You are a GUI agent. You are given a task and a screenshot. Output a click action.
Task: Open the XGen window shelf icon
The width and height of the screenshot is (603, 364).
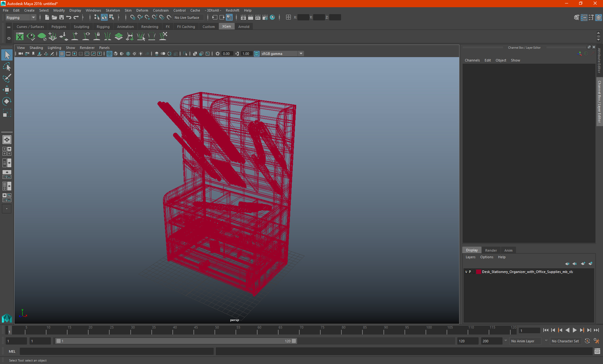pyautogui.click(x=20, y=36)
